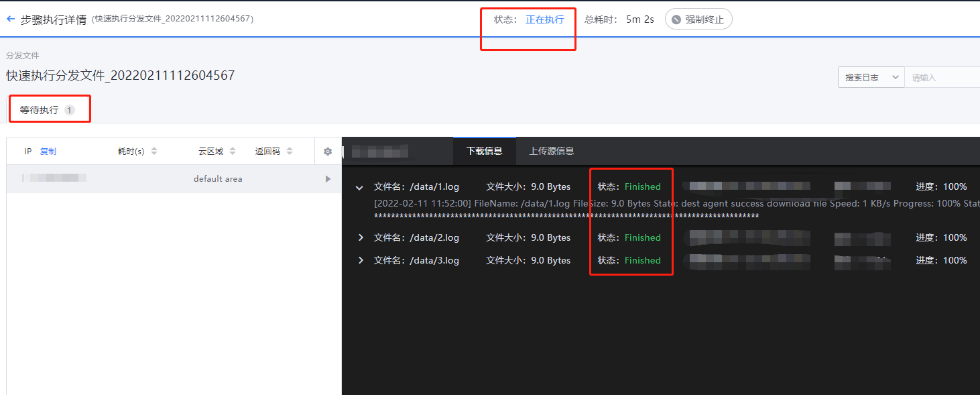Screen dimensions: 980x395
Task: Switch to 上传源信息 tab
Action: 552,151
